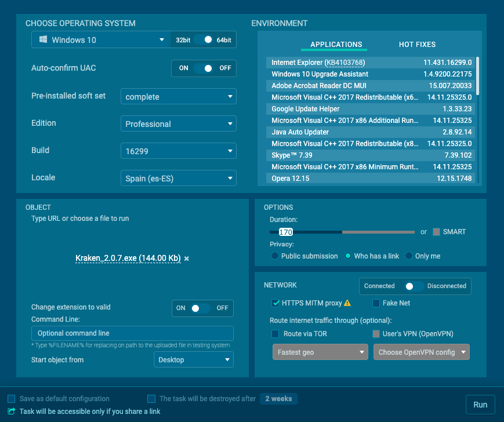
Task: Click the applications list scrollbar
Action: 477,76
